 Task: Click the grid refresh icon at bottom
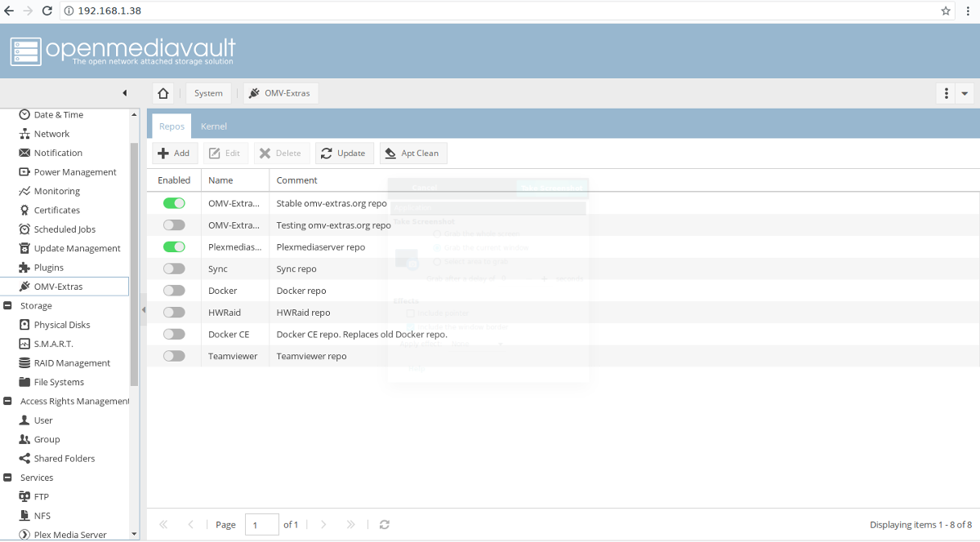click(385, 525)
